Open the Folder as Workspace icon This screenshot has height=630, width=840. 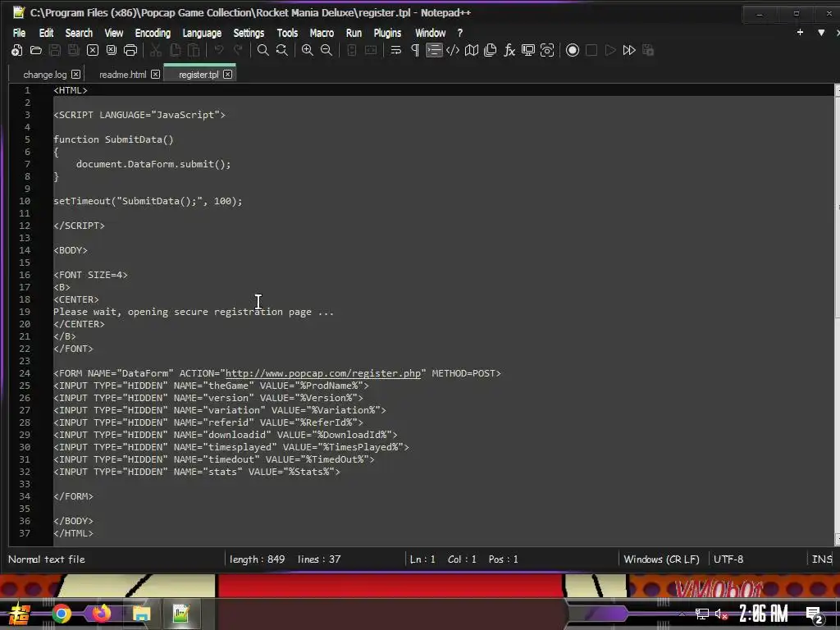(528, 50)
